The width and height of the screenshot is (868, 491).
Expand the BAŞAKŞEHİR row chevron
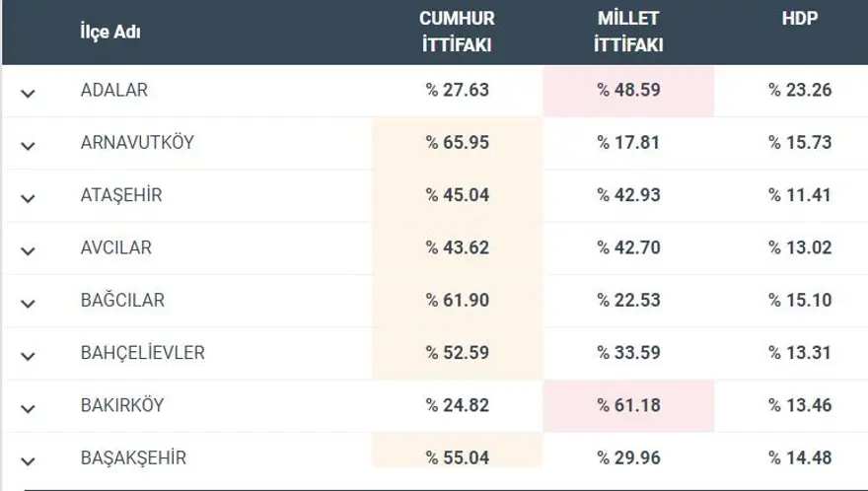pos(28,459)
